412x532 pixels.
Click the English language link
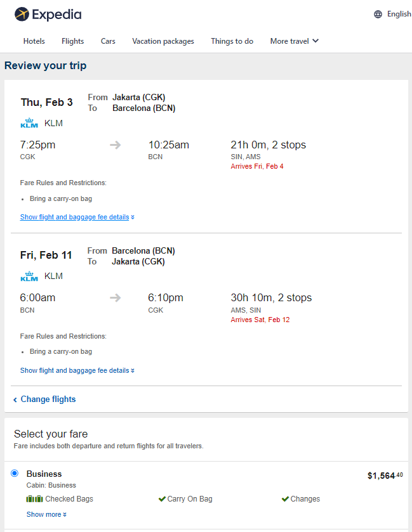(x=399, y=14)
